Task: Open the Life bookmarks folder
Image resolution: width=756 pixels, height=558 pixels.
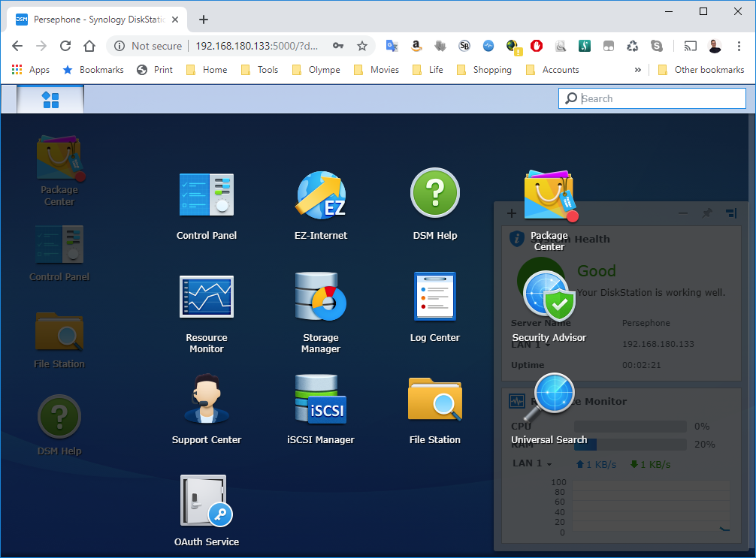Action: click(x=428, y=70)
